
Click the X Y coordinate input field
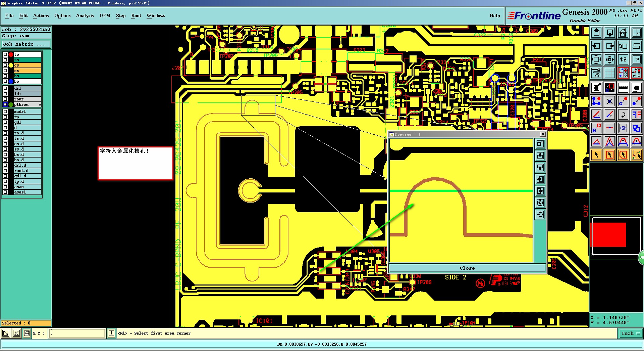(77, 333)
